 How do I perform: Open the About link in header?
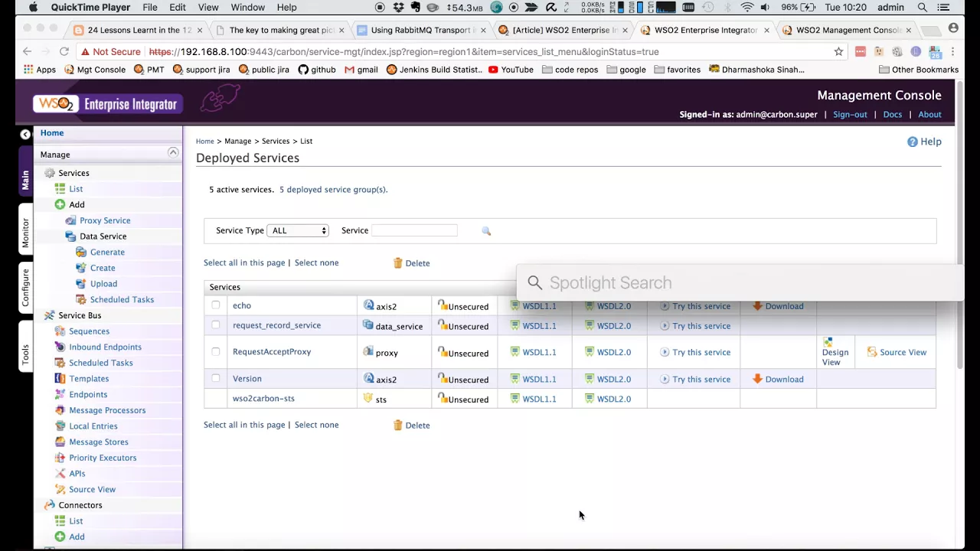point(929,115)
